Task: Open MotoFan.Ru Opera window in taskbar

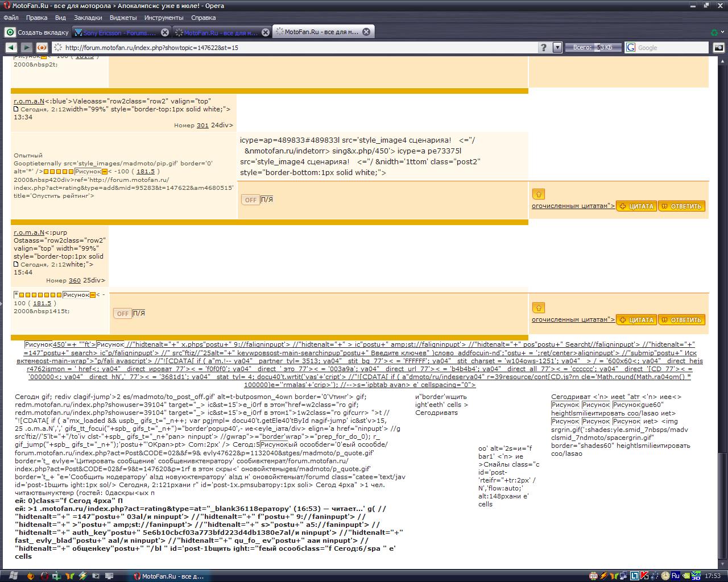Action: pyautogui.click(x=169, y=576)
